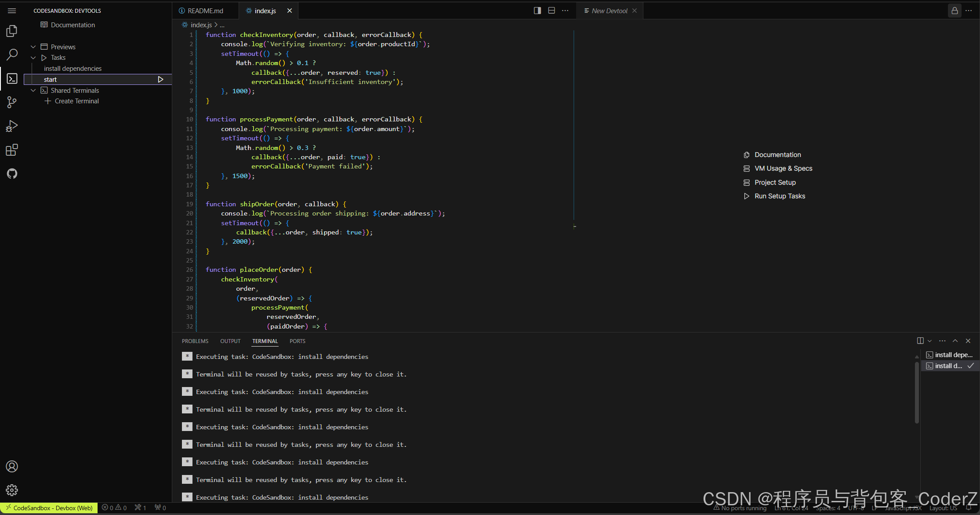
Task: Open the Search magnifier in activity bar
Action: [12, 55]
